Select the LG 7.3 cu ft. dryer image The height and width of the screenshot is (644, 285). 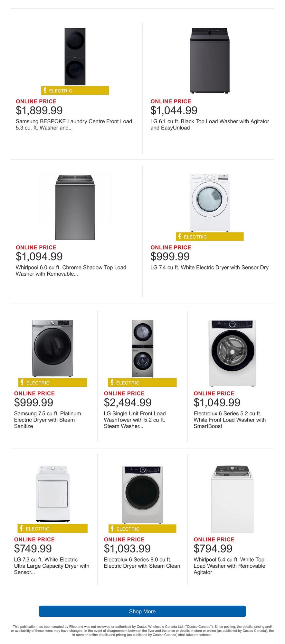(x=52, y=494)
